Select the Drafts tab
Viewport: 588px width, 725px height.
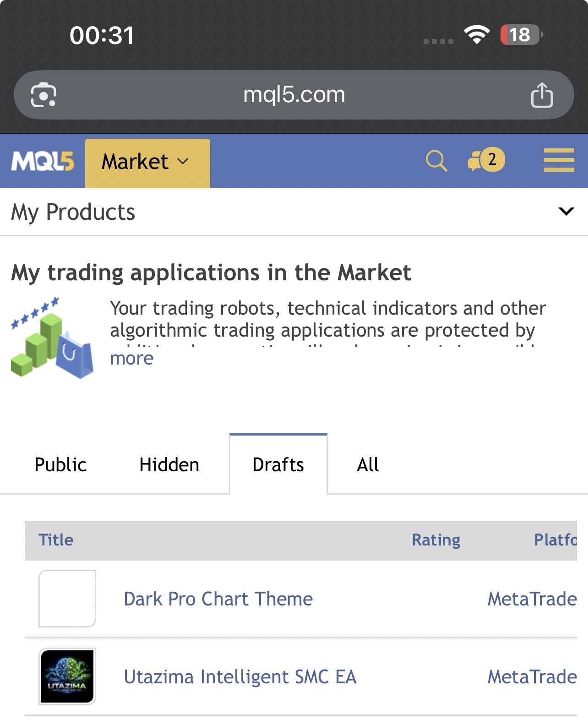[278, 464]
